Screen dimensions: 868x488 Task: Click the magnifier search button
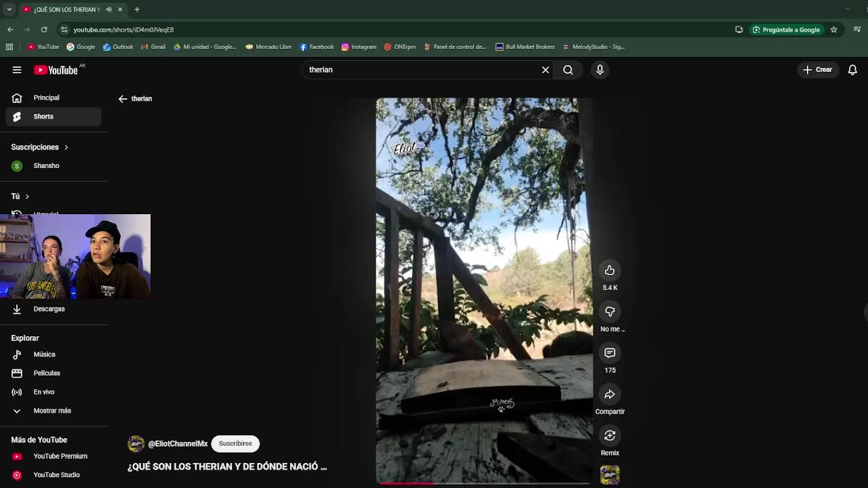click(568, 70)
